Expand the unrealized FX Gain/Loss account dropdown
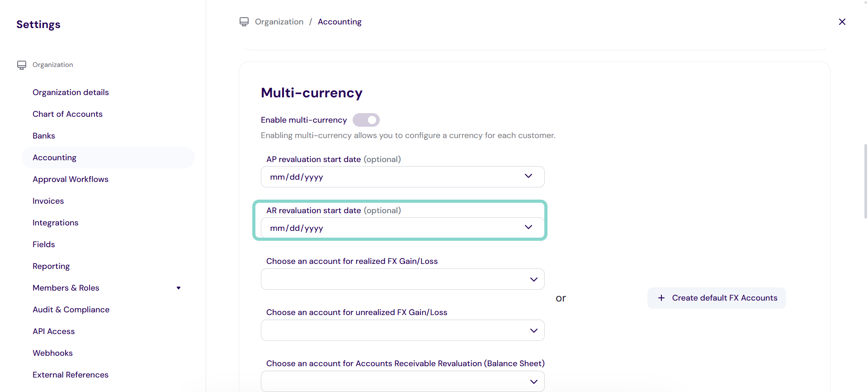 click(533, 330)
